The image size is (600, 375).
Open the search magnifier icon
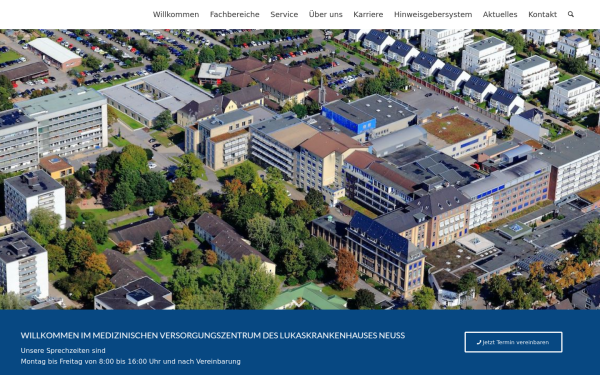(571, 14)
